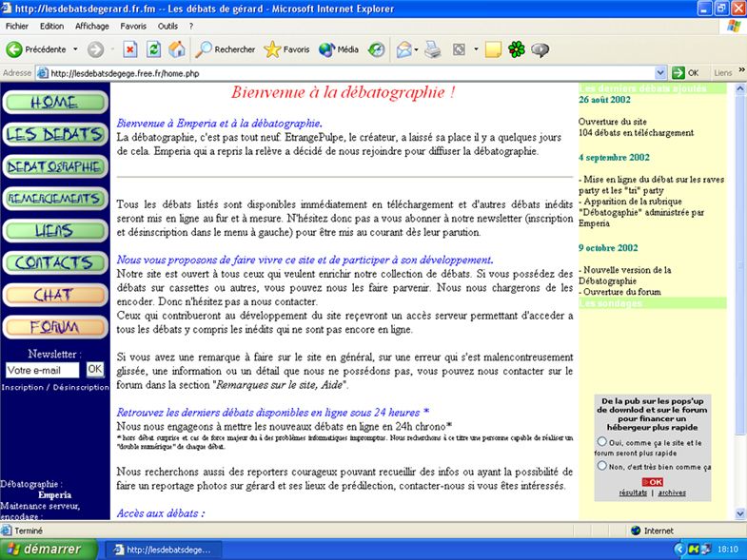747x560 pixels.
Task: Open the Affichage menu
Action: [x=92, y=27]
